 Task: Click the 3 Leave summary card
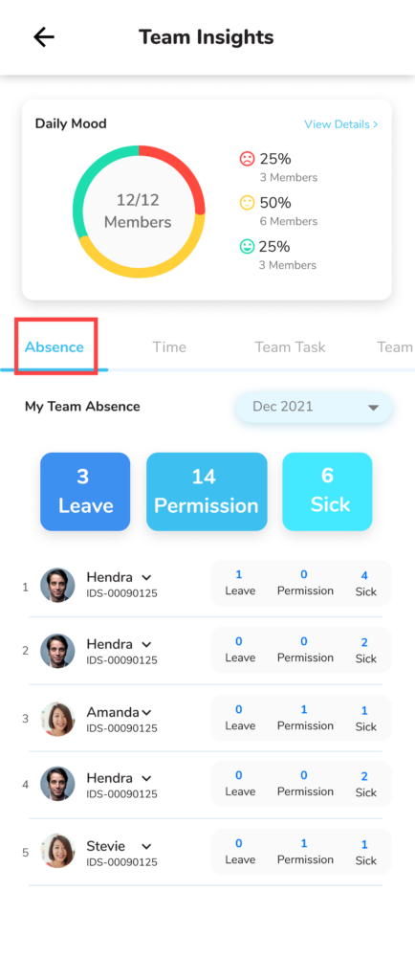tap(85, 491)
